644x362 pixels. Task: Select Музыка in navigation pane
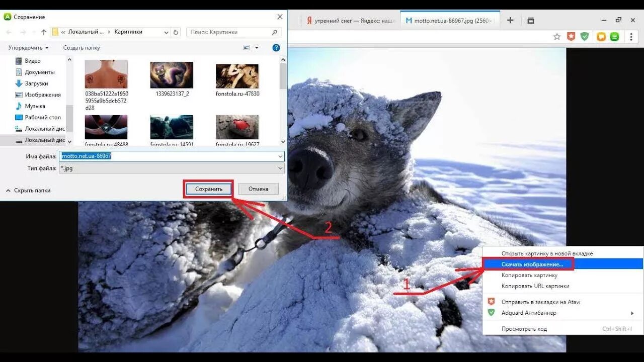click(x=35, y=106)
